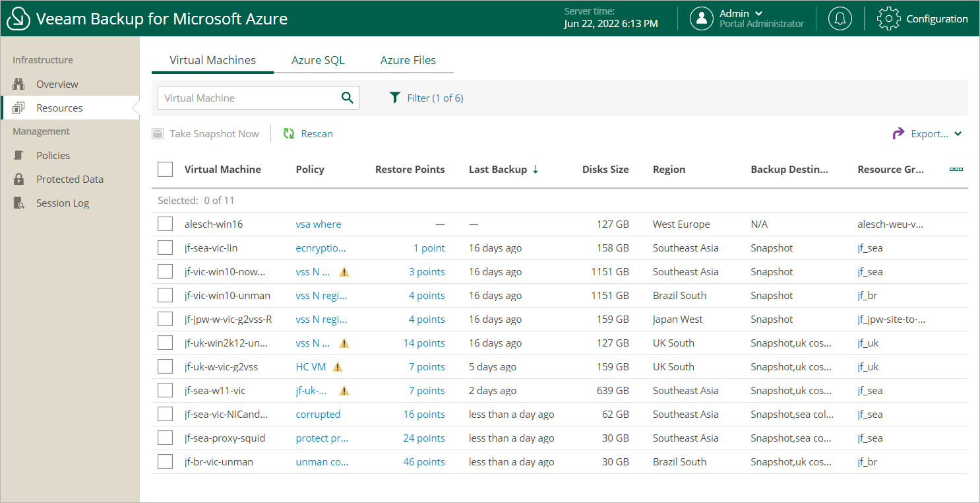Viewport: 980px width, 503px height.
Task: Sort by the Policy column header
Action: coord(310,169)
